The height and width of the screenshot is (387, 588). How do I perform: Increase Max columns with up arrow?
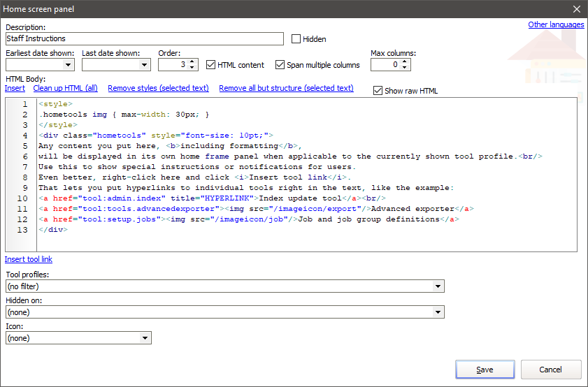(x=404, y=61)
